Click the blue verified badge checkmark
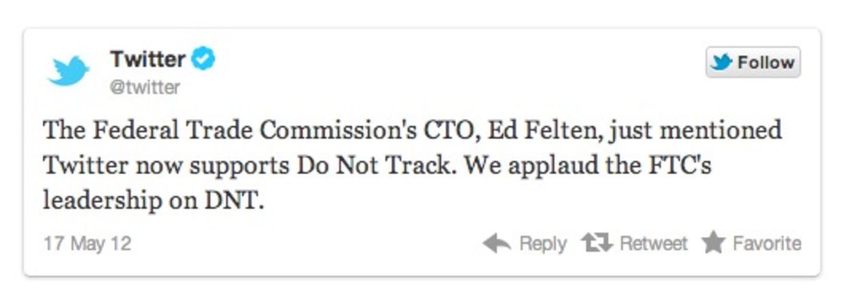Screen dimensions: 868x298 (203, 59)
